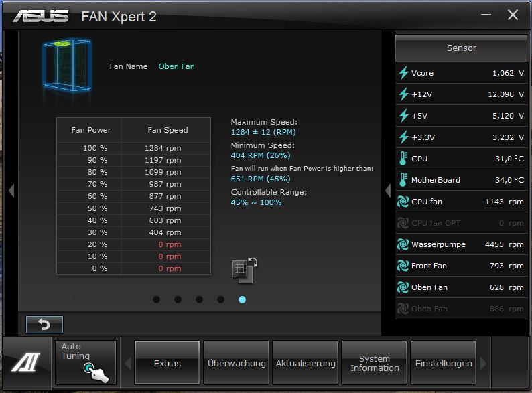Click the 987 rpm table cell
This screenshot has height=393, width=532.
pyautogui.click(x=165, y=184)
